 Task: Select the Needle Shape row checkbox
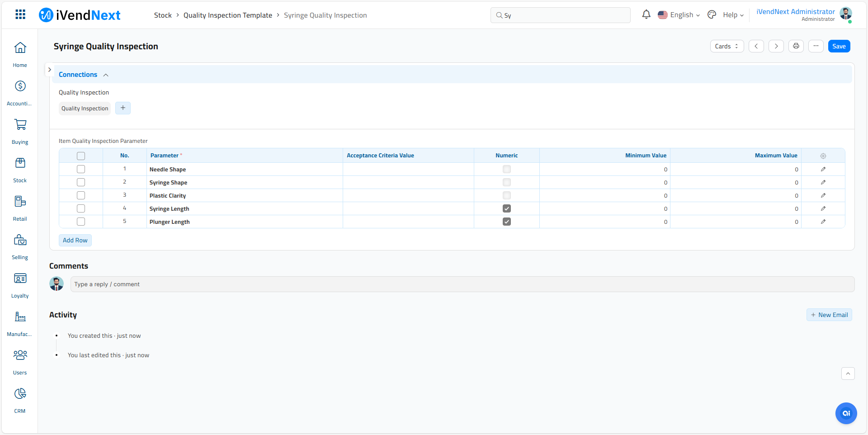pos(81,169)
